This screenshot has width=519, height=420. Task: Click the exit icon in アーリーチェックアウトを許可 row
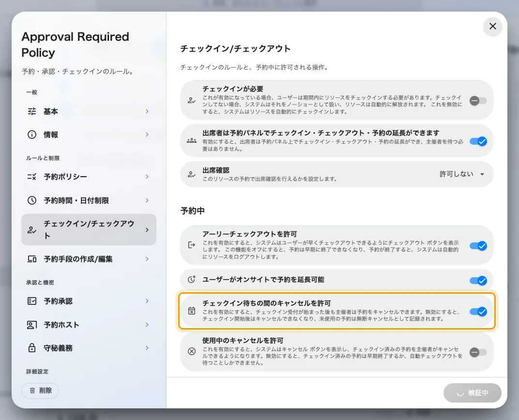192,245
